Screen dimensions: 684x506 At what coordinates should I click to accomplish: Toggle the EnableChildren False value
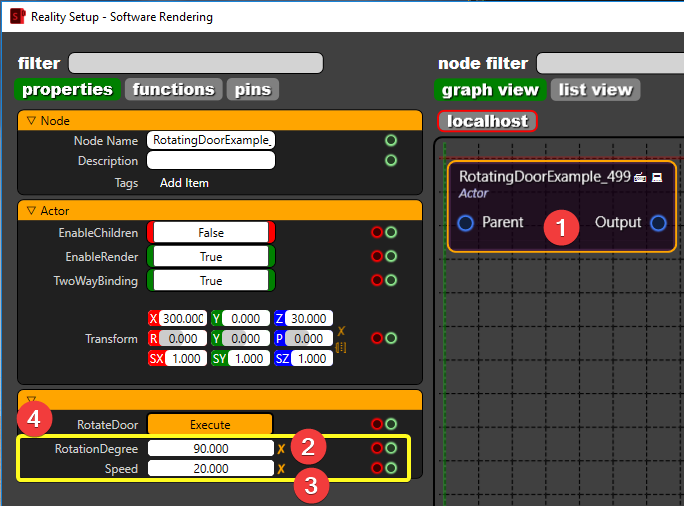tap(211, 233)
